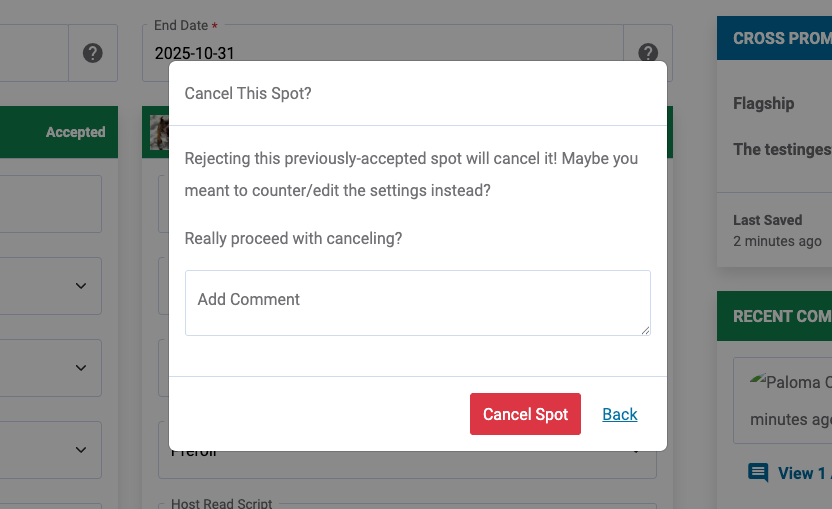Expand the third dropdown in left column
The width and height of the screenshot is (832, 509).
coord(81,450)
